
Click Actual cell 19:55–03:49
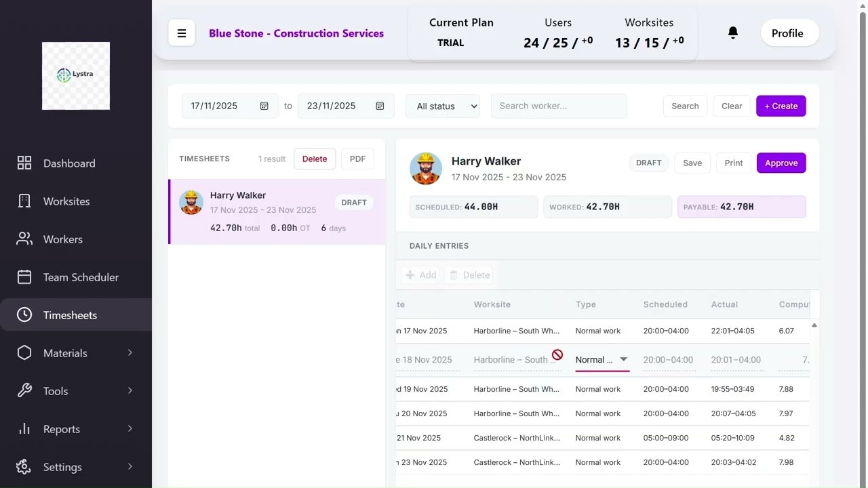[732, 389]
